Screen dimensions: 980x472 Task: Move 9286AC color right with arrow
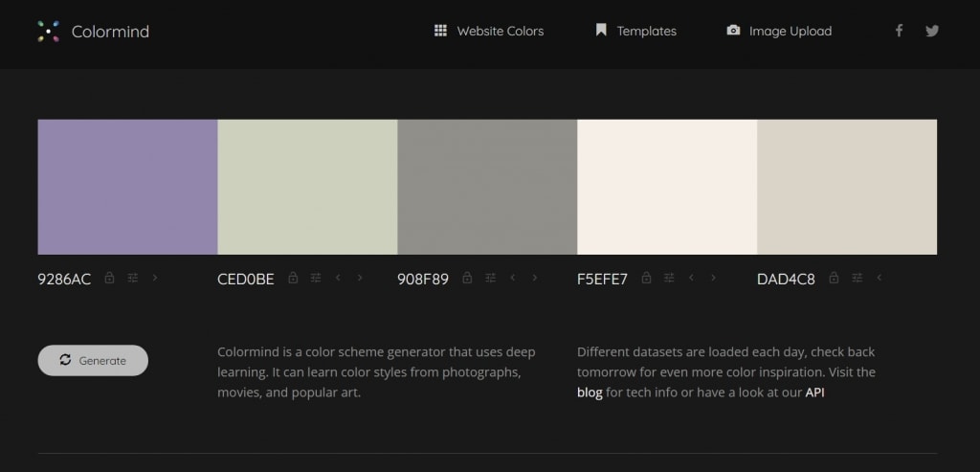pyautogui.click(x=155, y=278)
